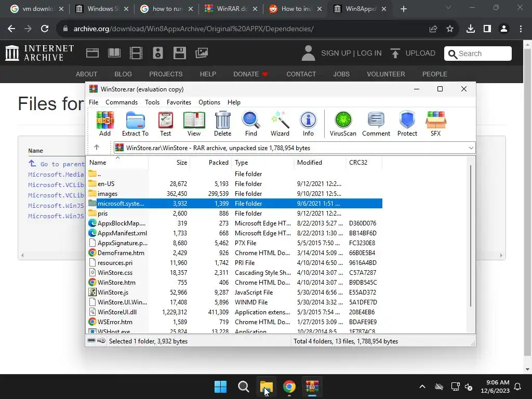Open the Find magnifier tool
This screenshot has width=532, height=399.
coord(251,124)
